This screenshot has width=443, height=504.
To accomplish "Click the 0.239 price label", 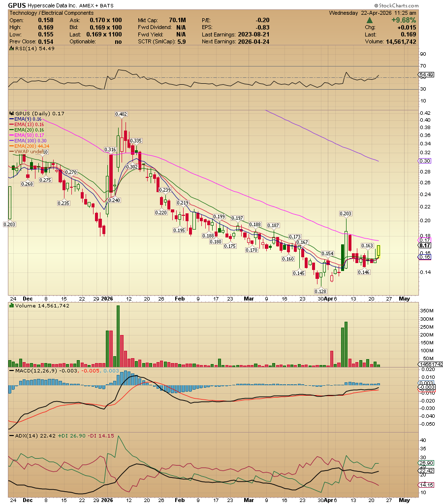I will pyautogui.click(x=165, y=190).
